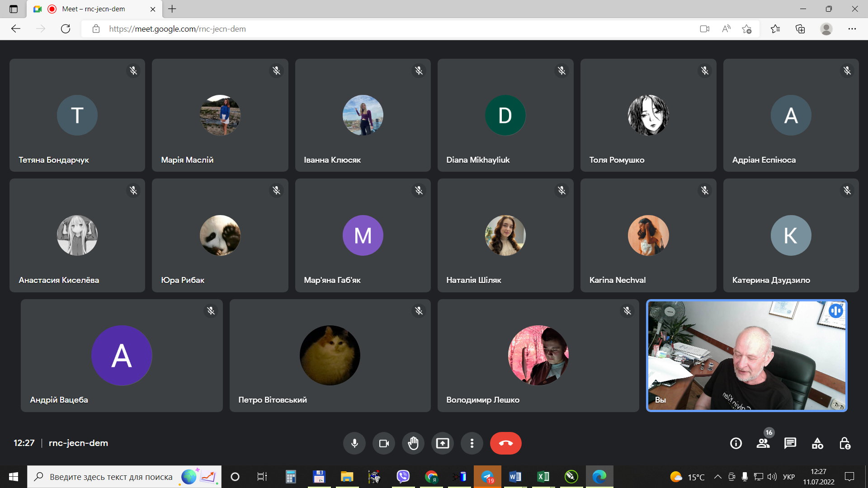Toggle the camera on/off button
This screenshot has width=868, height=488.
[384, 443]
